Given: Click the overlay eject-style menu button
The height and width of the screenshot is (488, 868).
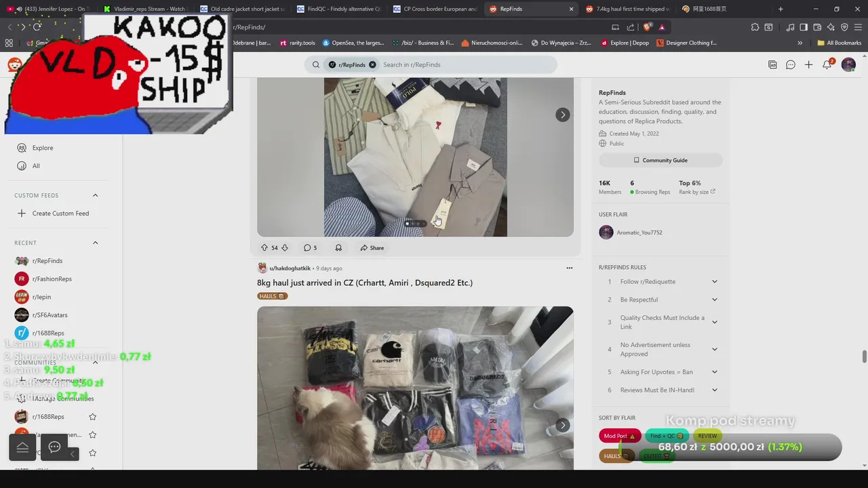Looking at the screenshot, I should 22,447.
